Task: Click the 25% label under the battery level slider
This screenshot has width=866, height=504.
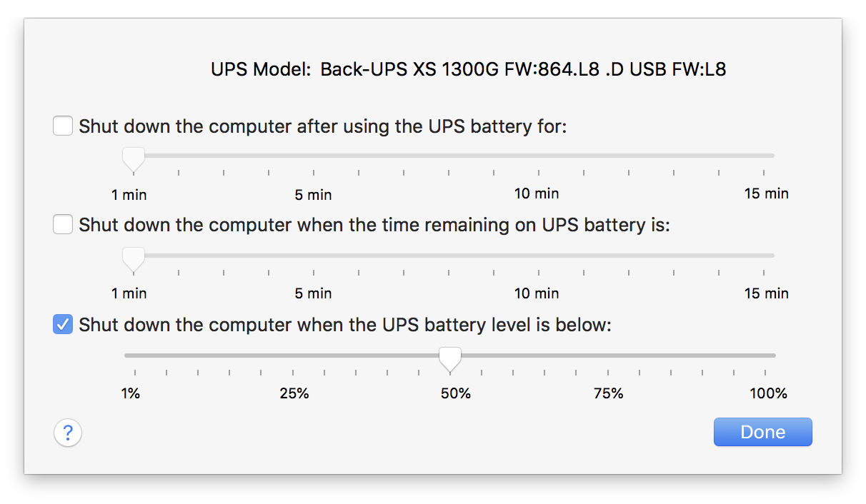Action: pyautogui.click(x=294, y=393)
